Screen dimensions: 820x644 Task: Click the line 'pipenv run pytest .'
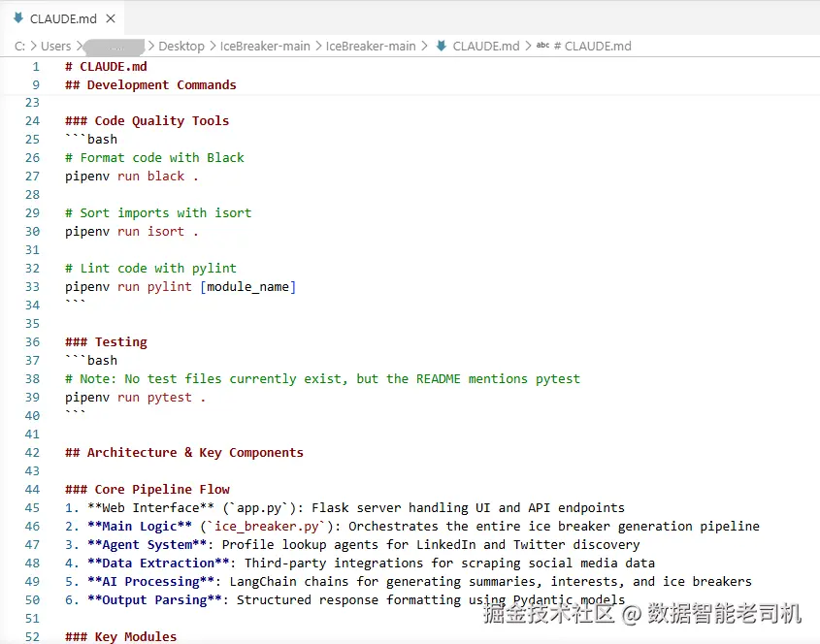tap(136, 398)
